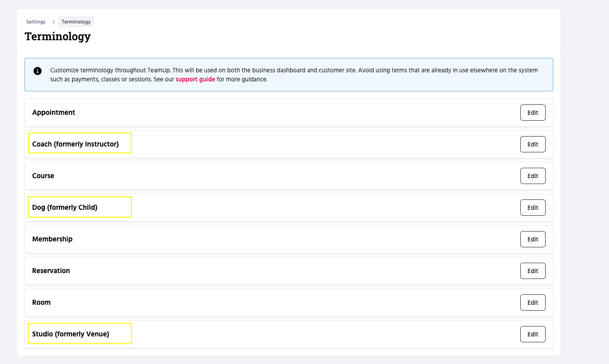Edit the Studio (formerly Venue) term
Viewport: 609px width, 364px height.
[x=532, y=334]
